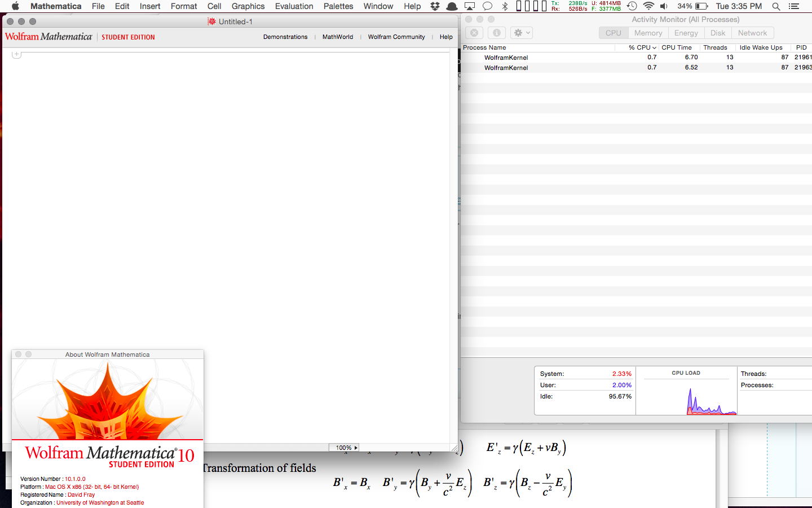Open Notification Center list icon
The width and height of the screenshot is (812, 508).
click(x=794, y=6)
